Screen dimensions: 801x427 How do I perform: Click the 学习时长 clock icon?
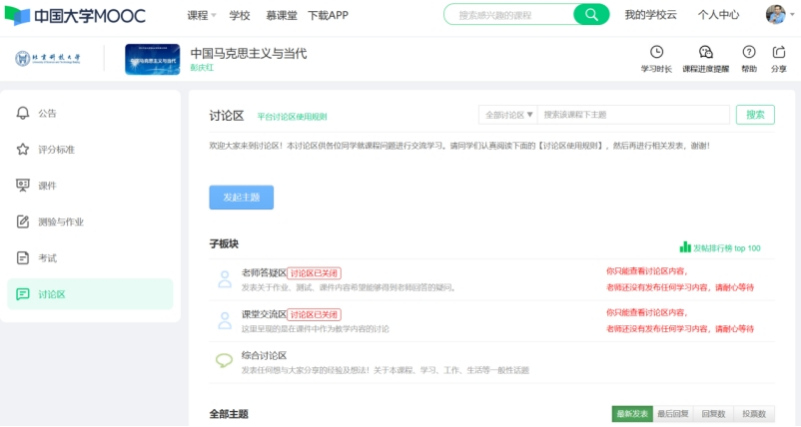[656, 52]
